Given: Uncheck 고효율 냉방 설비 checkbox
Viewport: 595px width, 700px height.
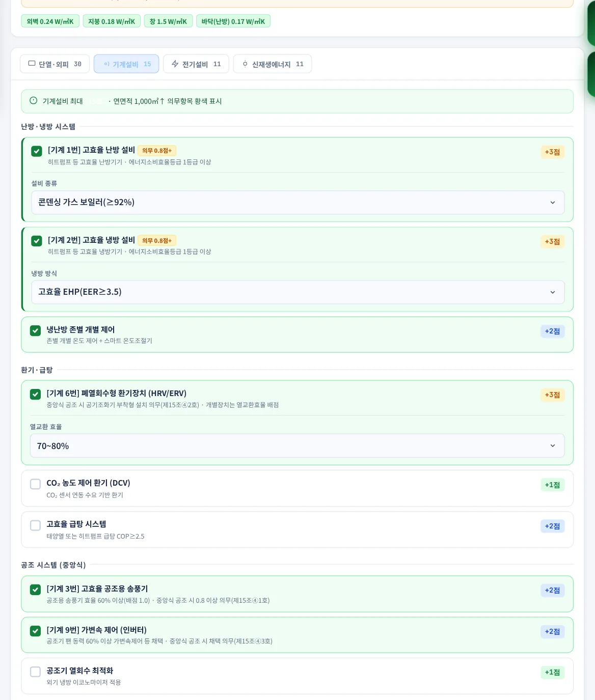Looking at the screenshot, I should (37, 241).
